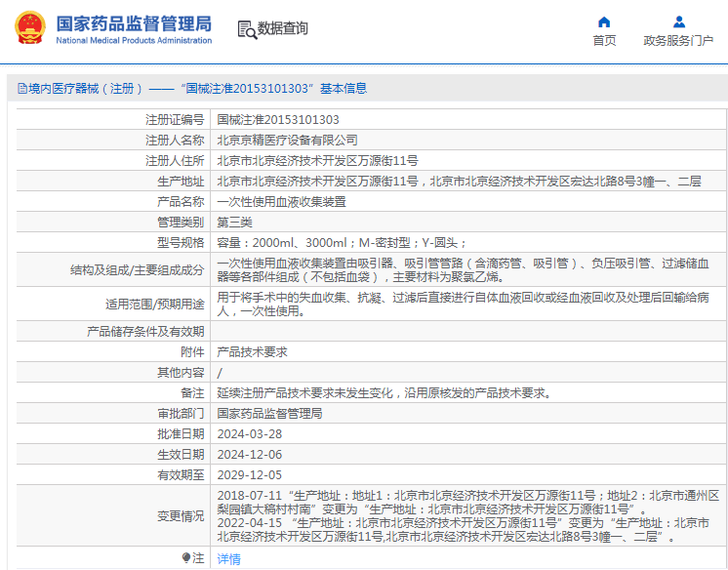The height and width of the screenshot is (570, 728).
Task: Click the 备注 label
Action: click(192, 393)
